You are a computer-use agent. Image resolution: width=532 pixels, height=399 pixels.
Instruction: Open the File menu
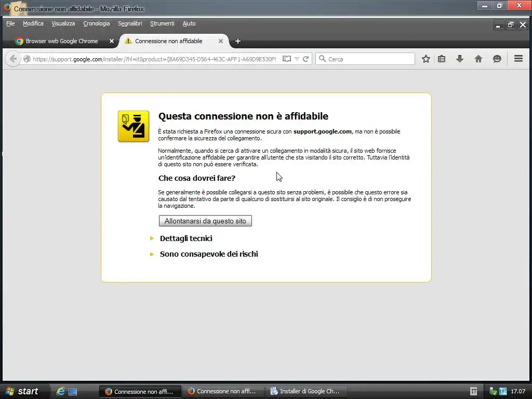coord(10,23)
